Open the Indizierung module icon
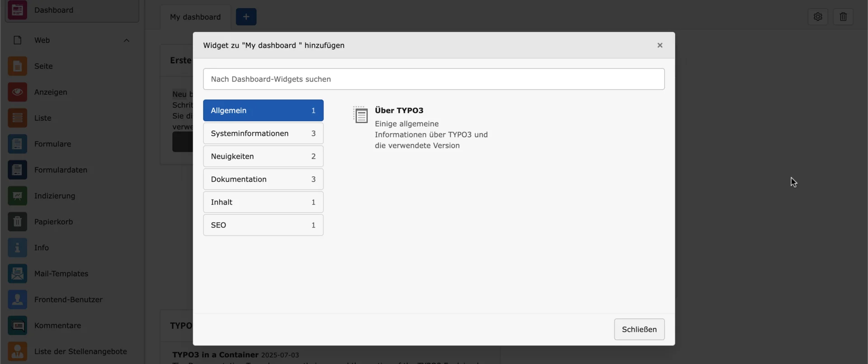868x364 pixels. pyautogui.click(x=17, y=196)
